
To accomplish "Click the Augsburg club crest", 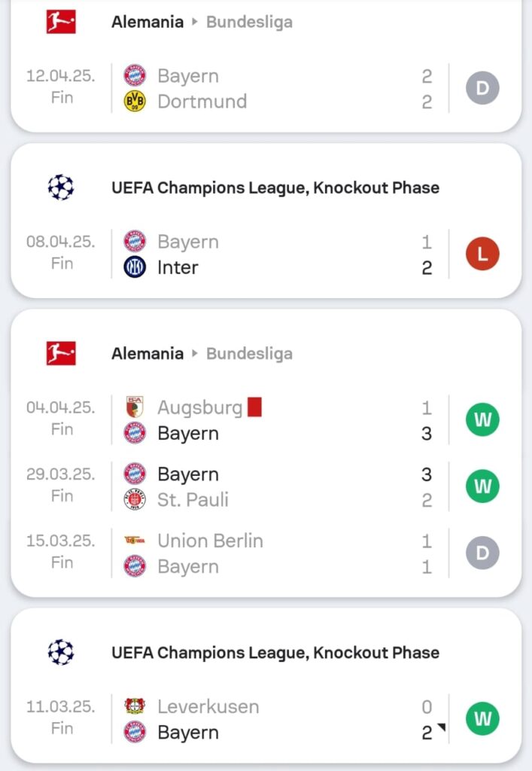I will (135, 408).
